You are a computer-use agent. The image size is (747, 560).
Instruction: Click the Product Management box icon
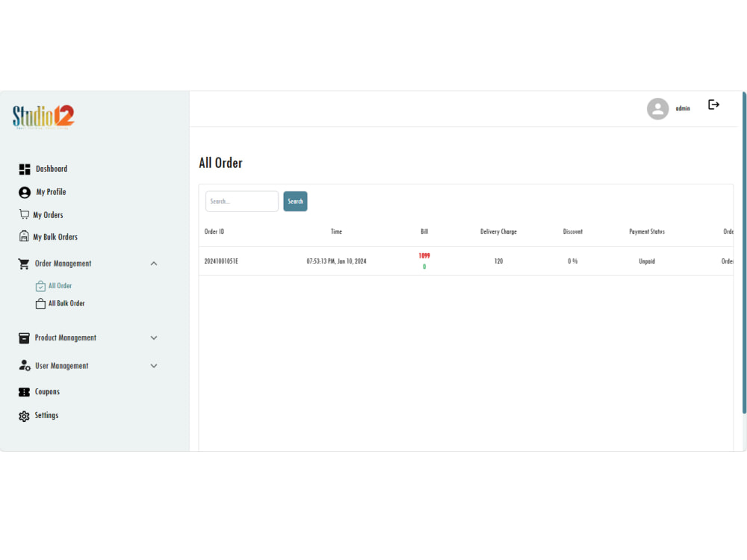point(24,338)
